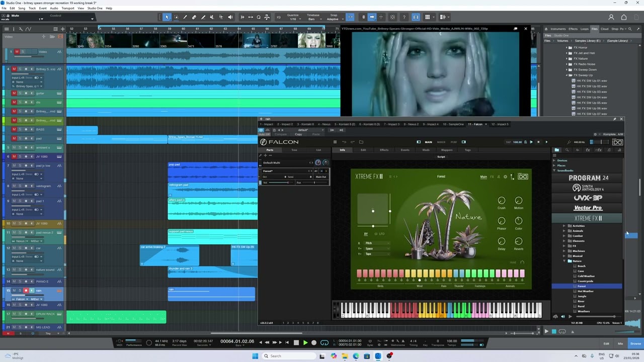
Task: Select Forest preset in Nature list
Action: [x=587, y=286]
